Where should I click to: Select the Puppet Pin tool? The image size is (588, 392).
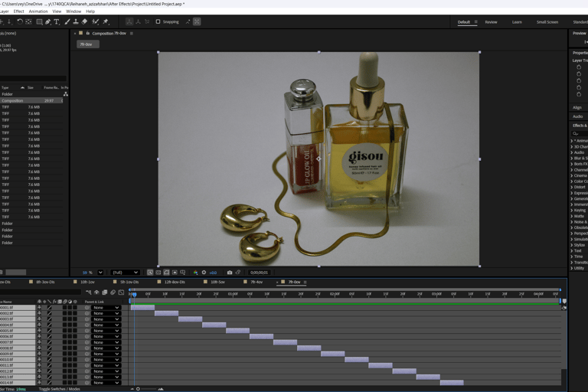pyautogui.click(x=106, y=22)
